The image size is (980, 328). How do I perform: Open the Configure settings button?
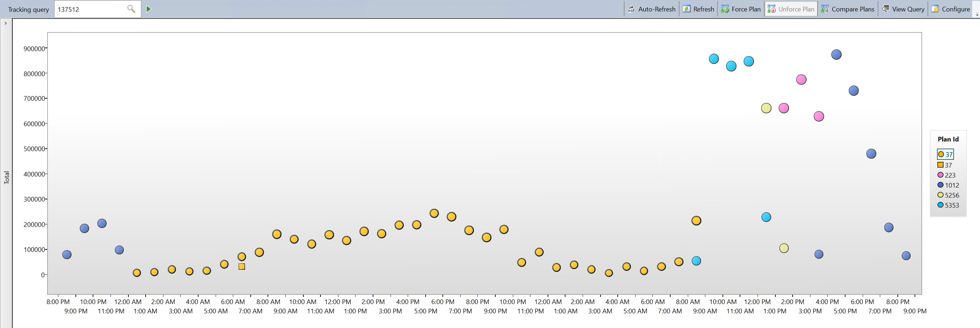pos(950,9)
